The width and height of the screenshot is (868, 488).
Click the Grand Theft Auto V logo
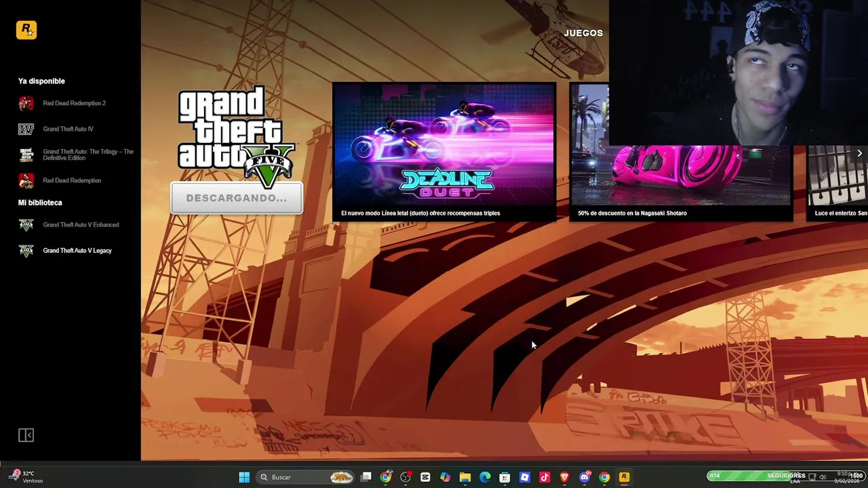click(237, 137)
